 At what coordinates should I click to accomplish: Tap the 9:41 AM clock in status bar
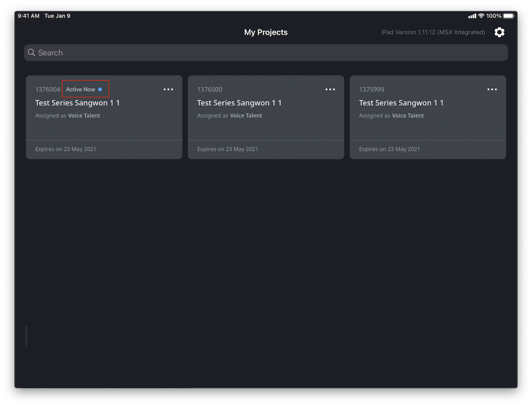[29, 16]
